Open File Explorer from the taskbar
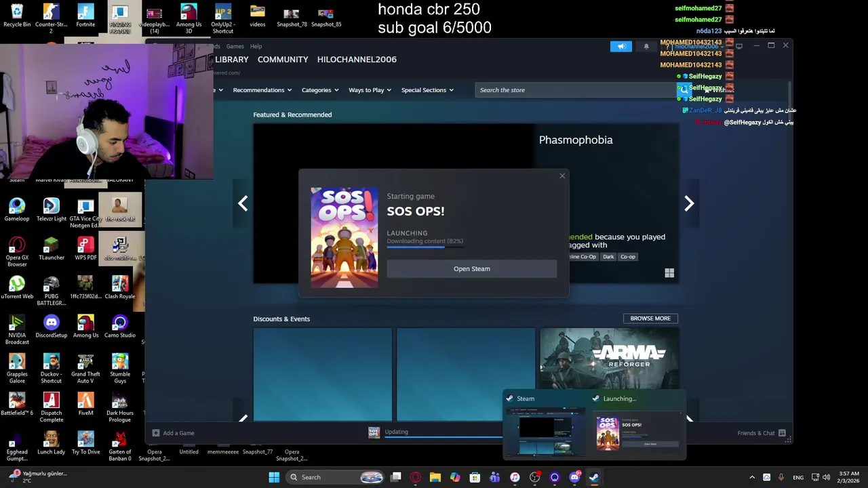The width and height of the screenshot is (868, 488). [435, 477]
